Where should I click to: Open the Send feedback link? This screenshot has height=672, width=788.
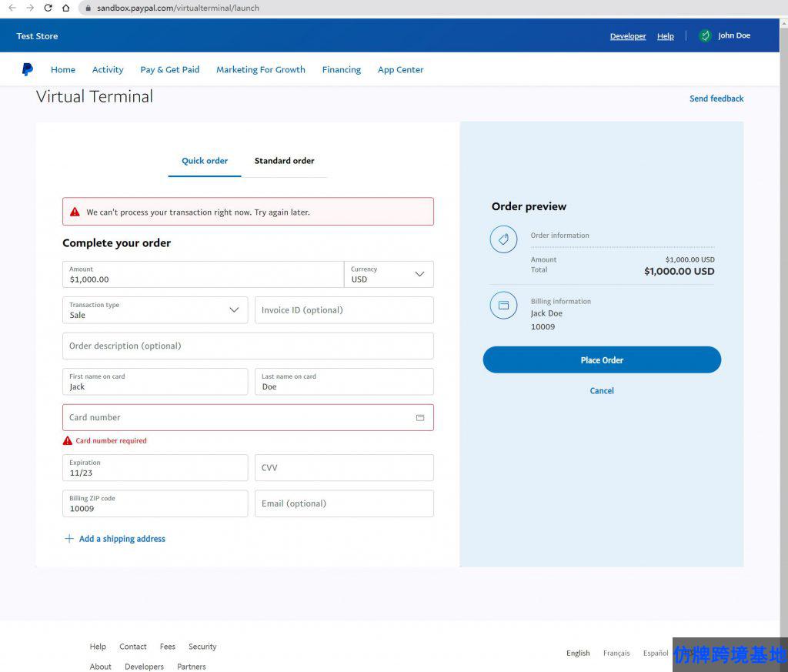pyautogui.click(x=716, y=99)
